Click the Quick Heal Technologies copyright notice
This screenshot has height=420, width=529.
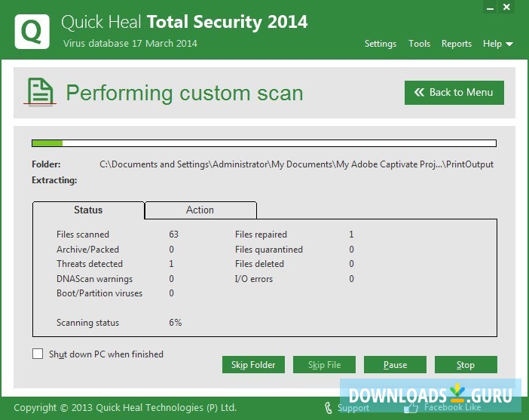tap(125, 407)
